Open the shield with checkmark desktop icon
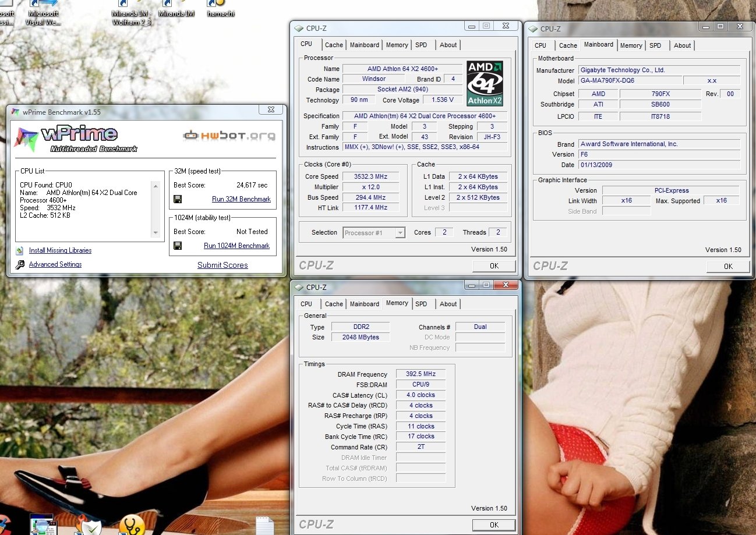The height and width of the screenshot is (535, 756). click(x=89, y=525)
